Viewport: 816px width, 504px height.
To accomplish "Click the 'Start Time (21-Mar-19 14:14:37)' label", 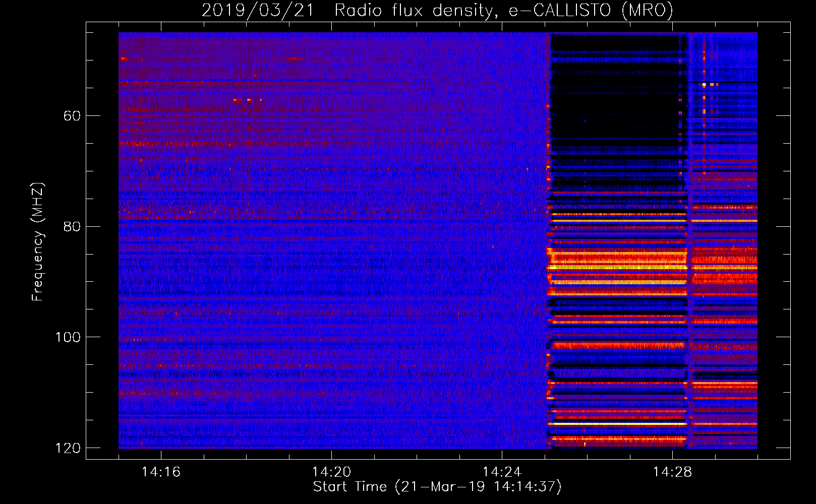I will click(x=437, y=487).
